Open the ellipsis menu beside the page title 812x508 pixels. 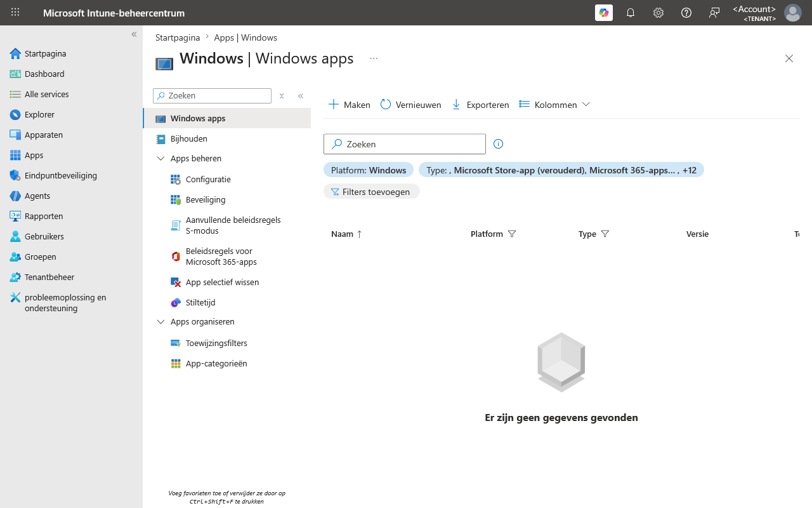click(x=374, y=58)
